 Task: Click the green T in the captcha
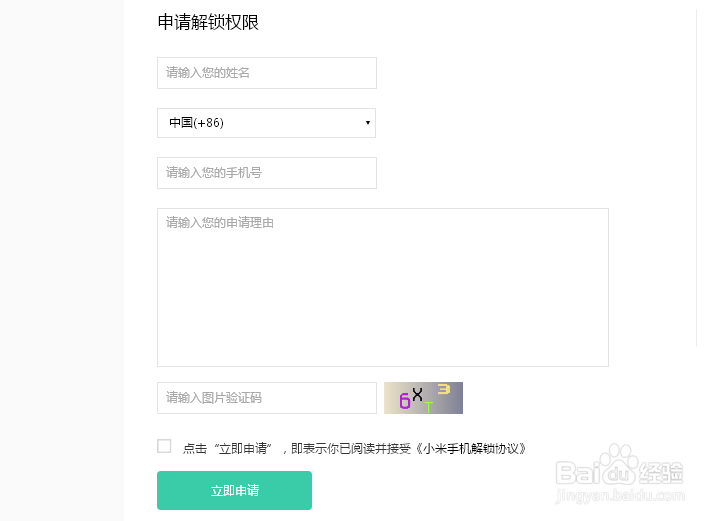[429, 407]
